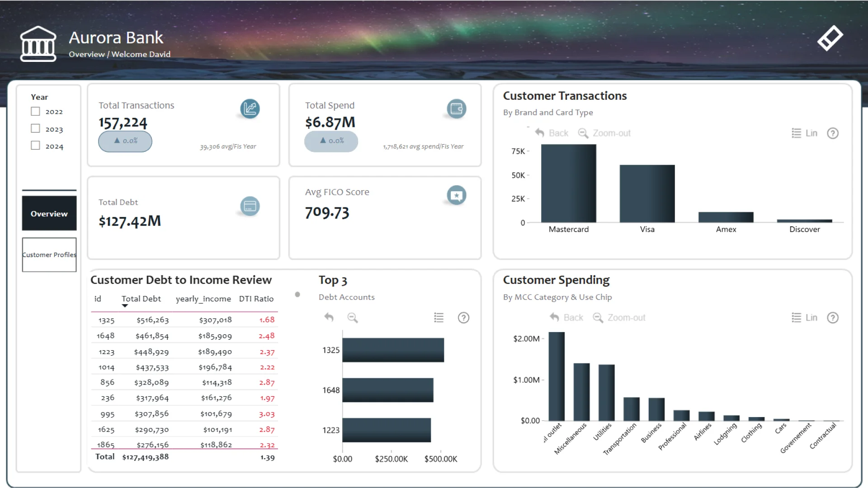
Task: Open the legend list icon in Top 3
Action: [x=439, y=318]
